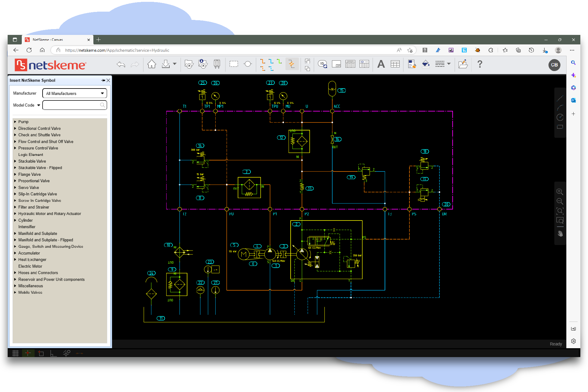Zoom out on the canvas
588x392 pixels.
560,201
